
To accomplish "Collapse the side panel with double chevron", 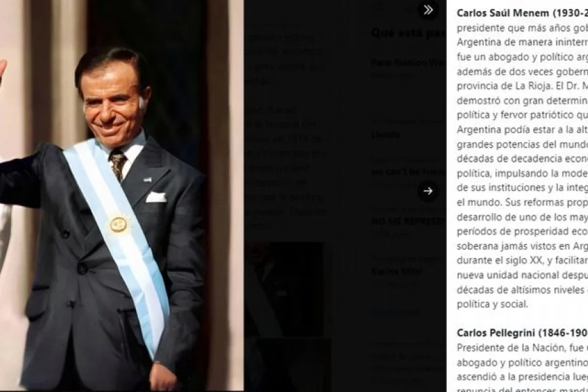I will point(428,10).
